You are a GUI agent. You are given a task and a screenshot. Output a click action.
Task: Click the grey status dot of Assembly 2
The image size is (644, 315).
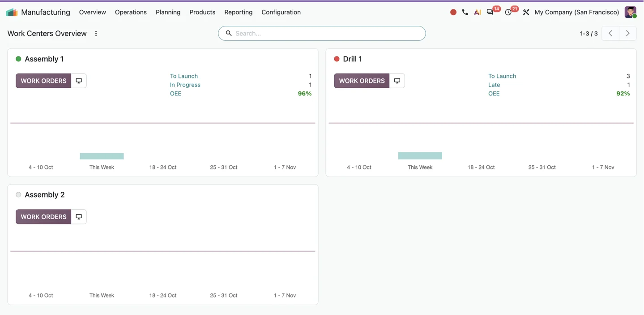pos(18,194)
